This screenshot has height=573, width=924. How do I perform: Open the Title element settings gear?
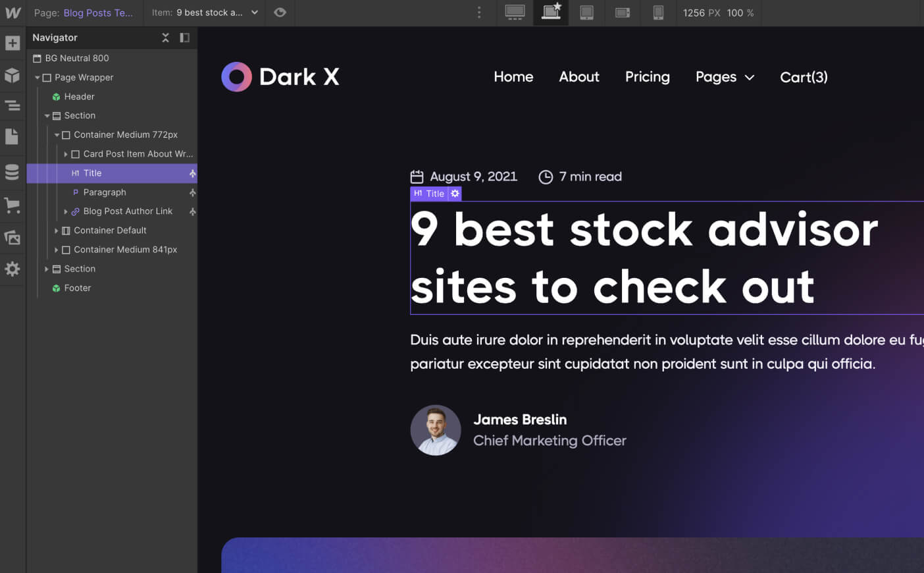[455, 194]
